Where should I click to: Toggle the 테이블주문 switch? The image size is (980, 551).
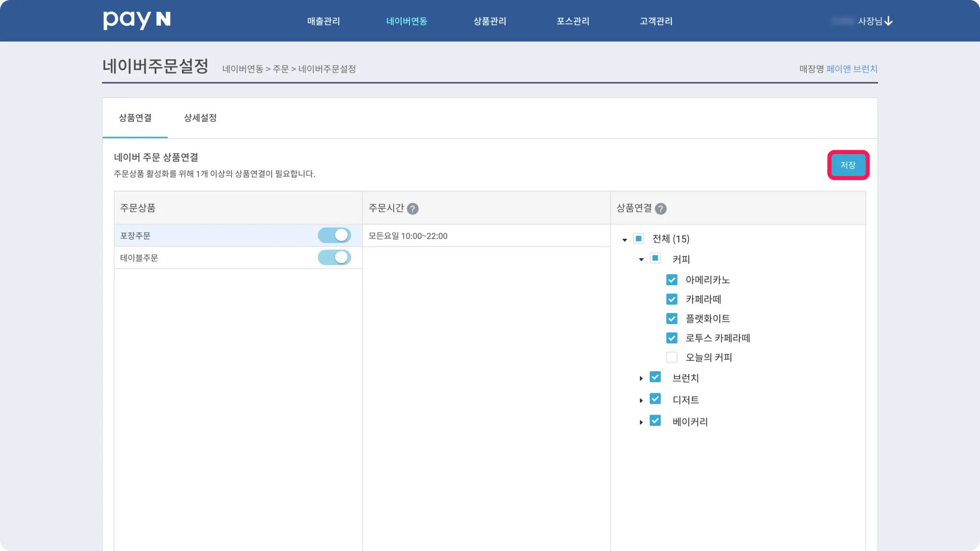(334, 257)
